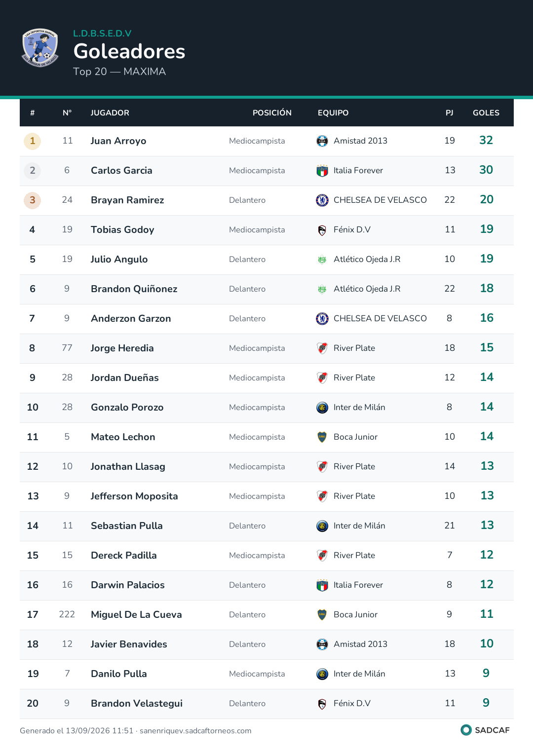Select the POSICIÓN column header
The image size is (533, 756).
point(272,113)
